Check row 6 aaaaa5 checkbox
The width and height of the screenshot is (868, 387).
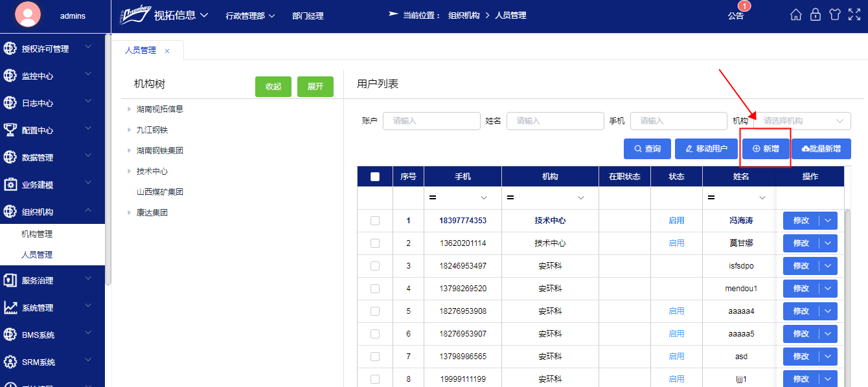tap(375, 334)
